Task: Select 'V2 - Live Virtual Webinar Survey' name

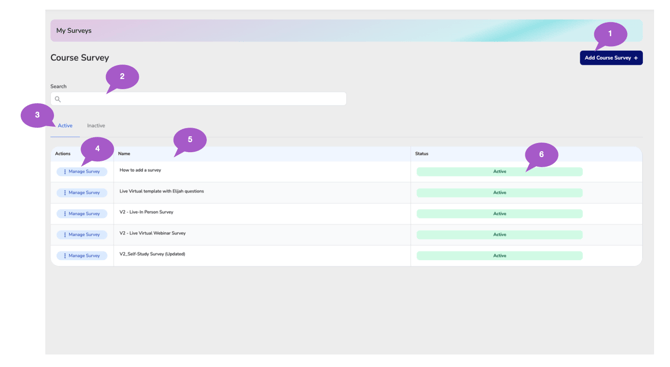Action: click(x=153, y=233)
